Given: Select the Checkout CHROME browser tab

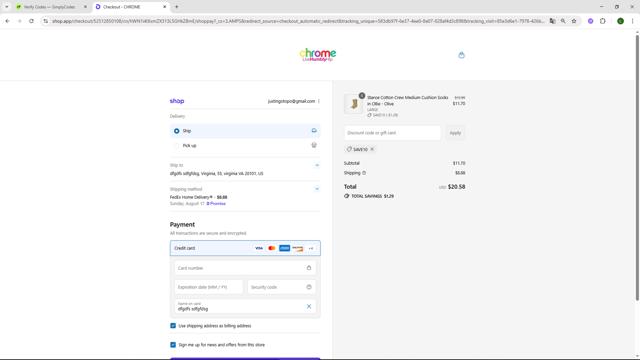Looking at the screenshot, I should click(x=131, y=7).
